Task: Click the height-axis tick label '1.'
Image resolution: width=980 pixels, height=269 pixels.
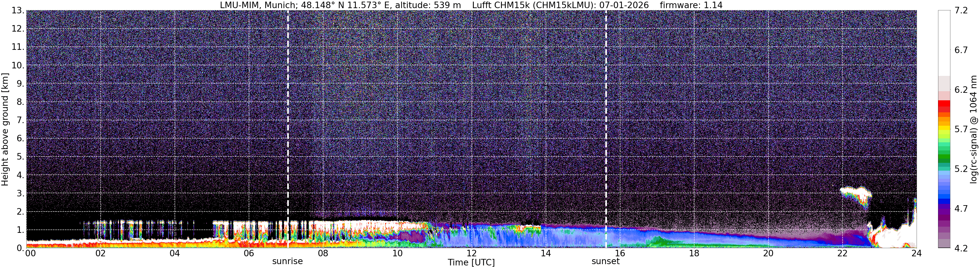Action: (x=20, y=230)
